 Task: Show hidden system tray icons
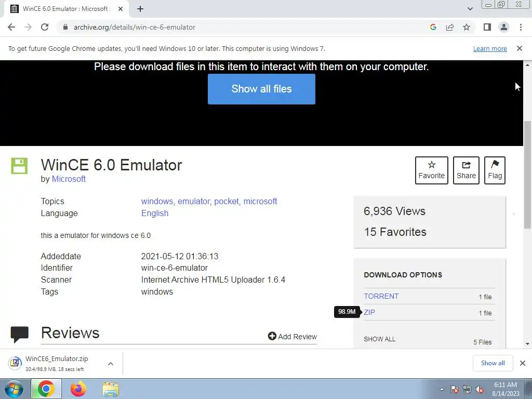[442, 389]
